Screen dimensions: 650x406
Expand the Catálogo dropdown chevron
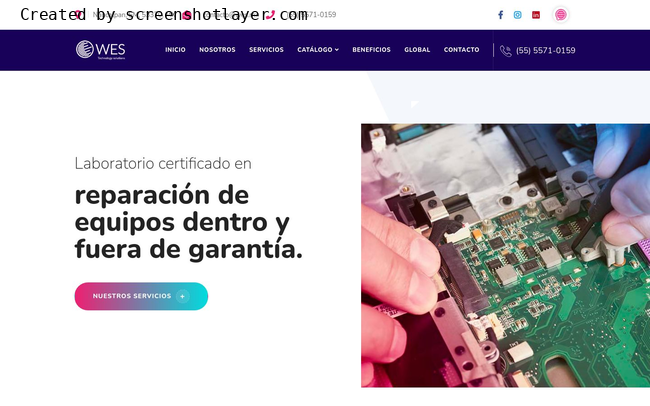tap(337, 50)
